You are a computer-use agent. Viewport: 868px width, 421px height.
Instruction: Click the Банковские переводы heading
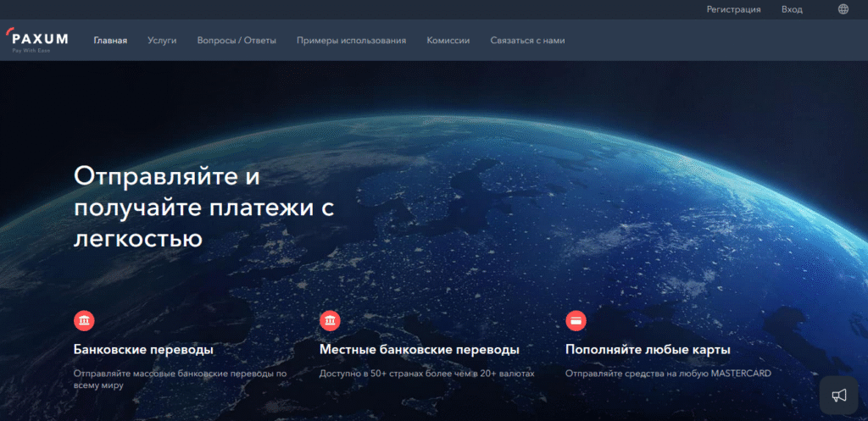tap(143, 349)
